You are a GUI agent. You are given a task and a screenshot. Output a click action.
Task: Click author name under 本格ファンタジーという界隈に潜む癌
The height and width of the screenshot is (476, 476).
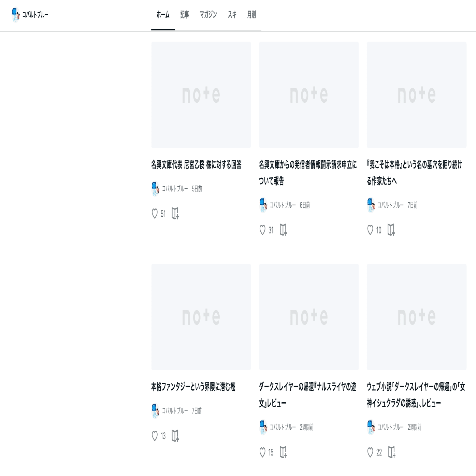[175, 411]
